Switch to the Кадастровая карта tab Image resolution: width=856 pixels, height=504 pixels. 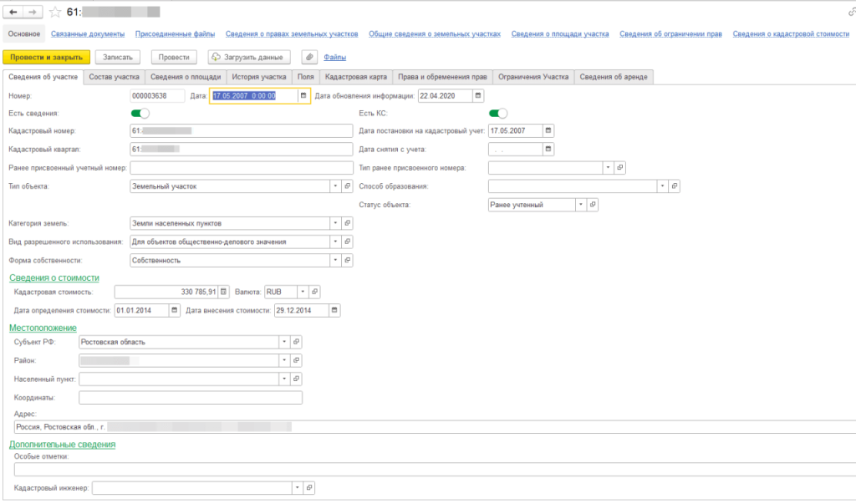(356, 77)
